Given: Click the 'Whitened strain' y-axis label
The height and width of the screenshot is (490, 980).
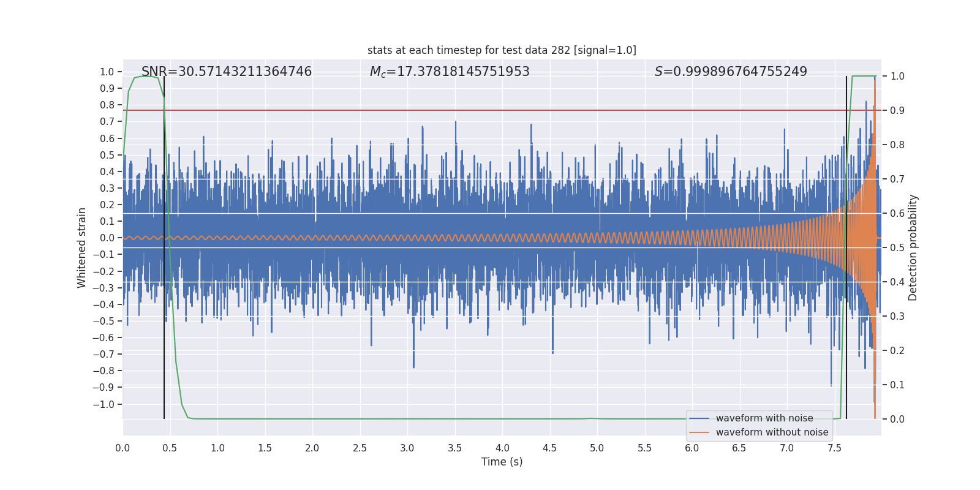Looking at the screenshot, I should point(81,247).
